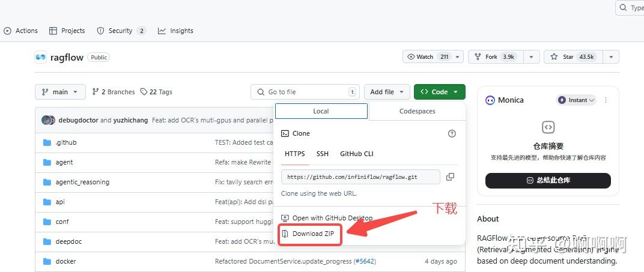Click the clone URL text field
Screen dimensions: 644x272
(360, 177)
